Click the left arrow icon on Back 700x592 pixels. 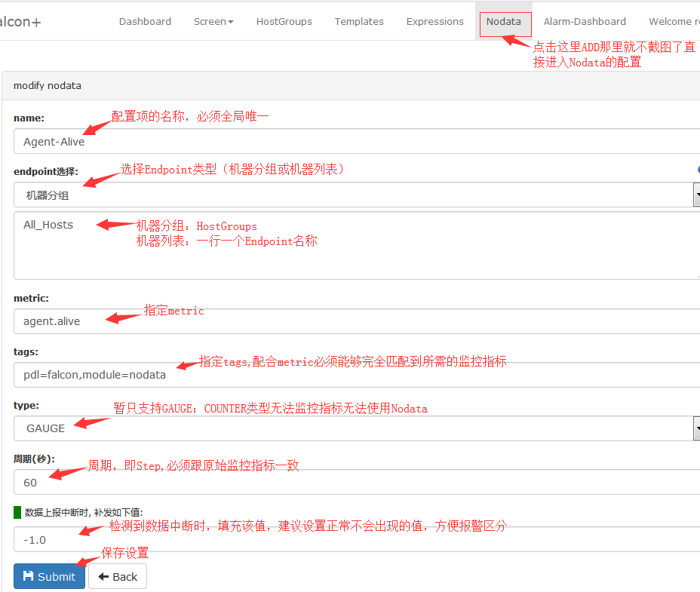pyautogui.click(x=104, y=576)
